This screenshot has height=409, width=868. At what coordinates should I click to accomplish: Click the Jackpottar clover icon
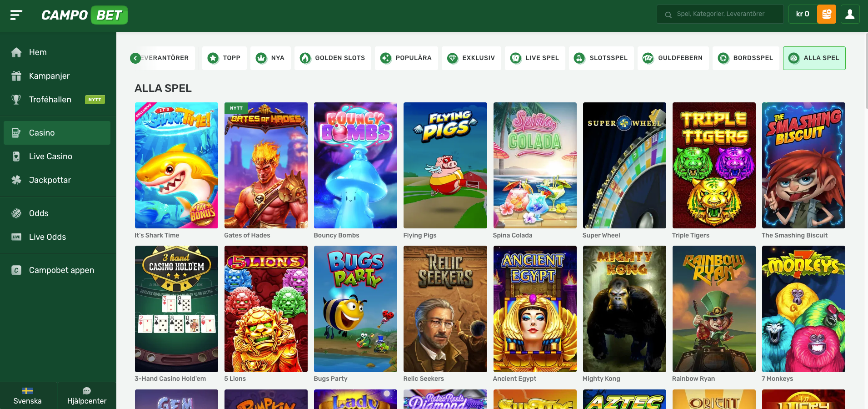[x=16, y=180]
